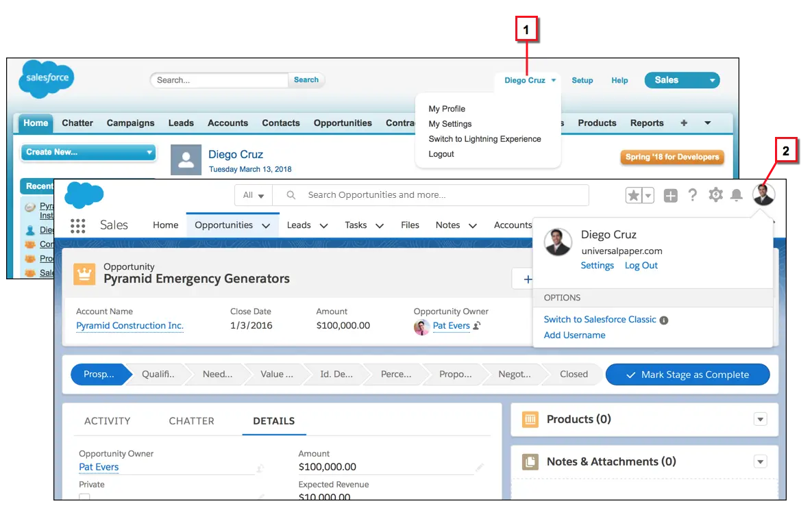Click the Salesforce Classic cloud logo
The width and height of the screenshot is (812, 521).
[x=47, y=79]
